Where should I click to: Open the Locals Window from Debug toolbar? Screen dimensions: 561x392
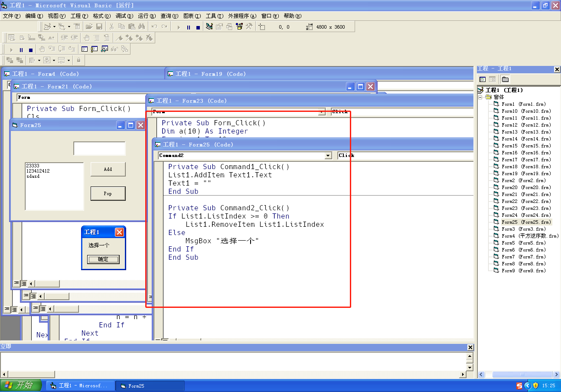[84, 49]
